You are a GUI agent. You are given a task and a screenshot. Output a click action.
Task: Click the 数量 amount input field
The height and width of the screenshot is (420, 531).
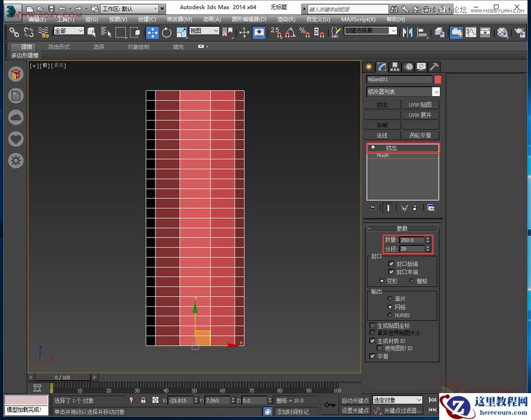coord(410,240)
